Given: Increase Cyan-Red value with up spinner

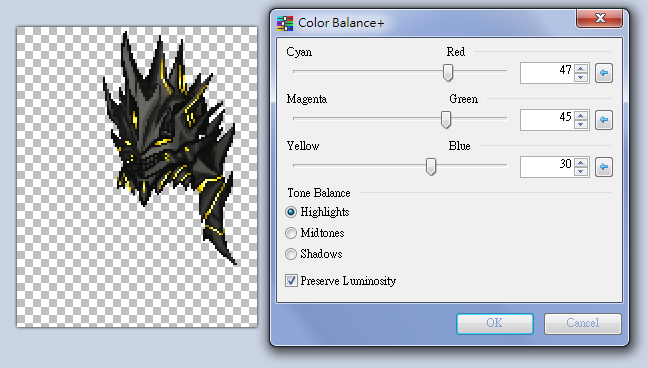Looking at the screenshot, I should 581,69.
